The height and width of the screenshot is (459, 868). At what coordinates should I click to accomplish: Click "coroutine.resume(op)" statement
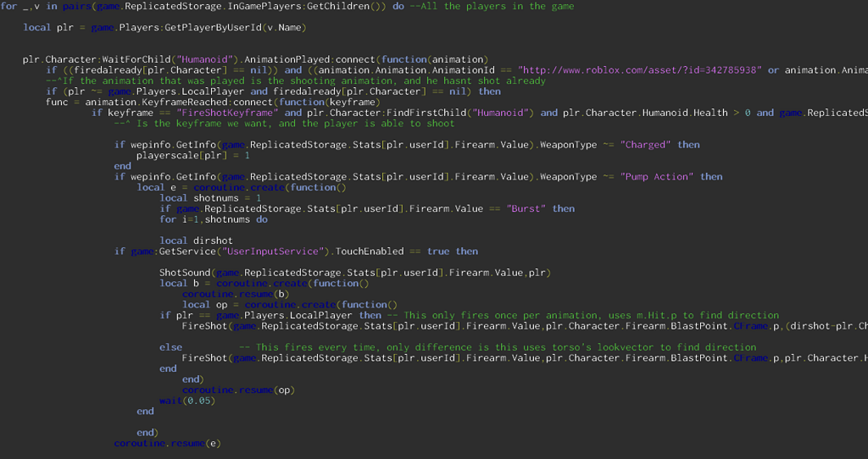(x=238, y=390)
